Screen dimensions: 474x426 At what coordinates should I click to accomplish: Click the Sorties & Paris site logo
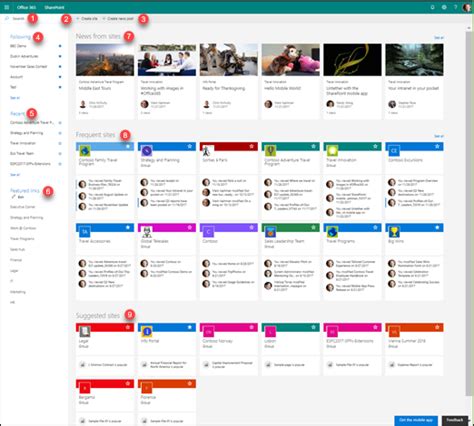(x=208, y=151)
